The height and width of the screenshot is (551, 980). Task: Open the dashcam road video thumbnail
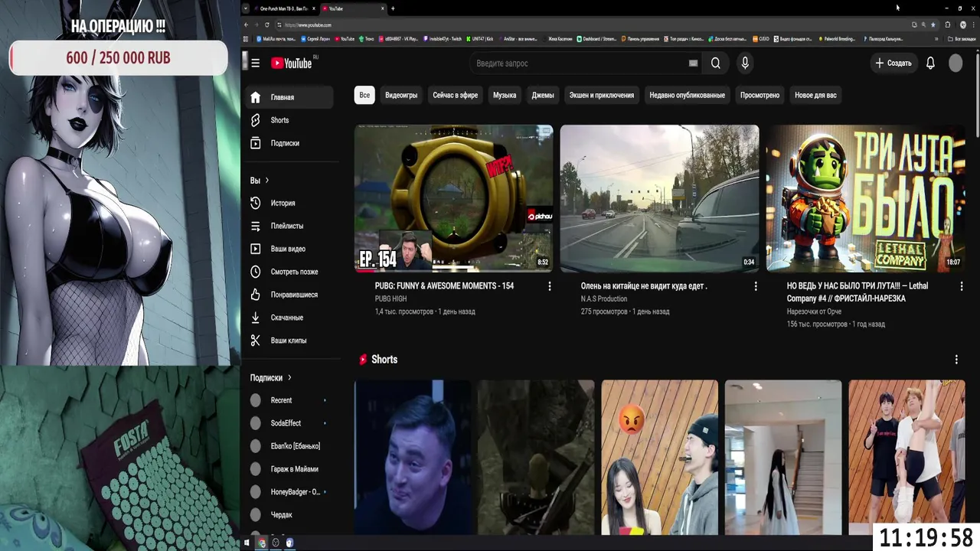[x=659, y=198]
